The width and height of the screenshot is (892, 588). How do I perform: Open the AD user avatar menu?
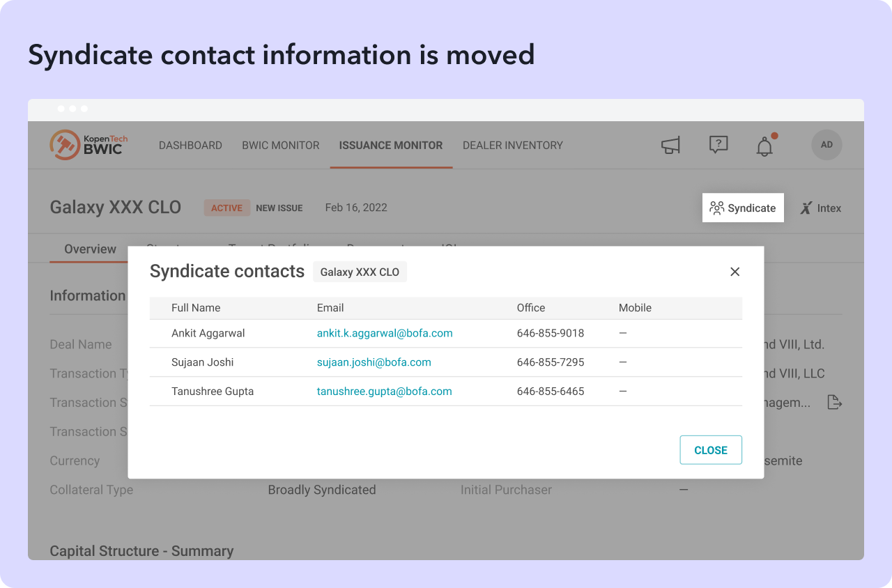coord(826,145)
